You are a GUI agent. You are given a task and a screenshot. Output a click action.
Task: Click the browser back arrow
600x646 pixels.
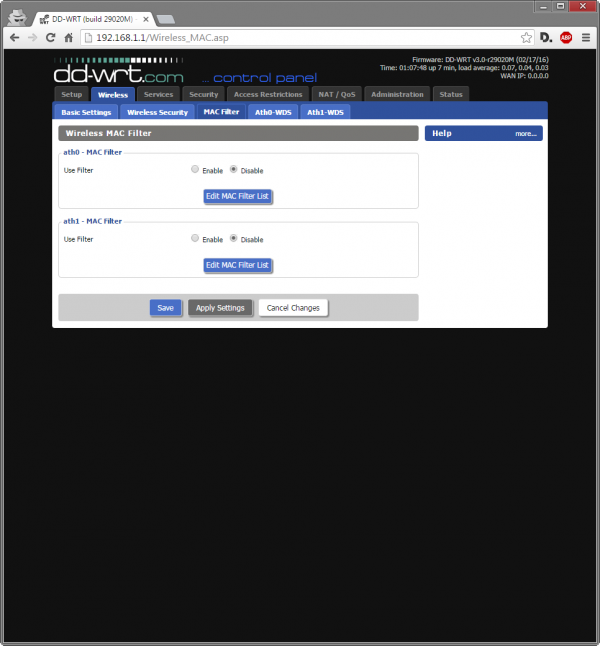click(14, 37)
